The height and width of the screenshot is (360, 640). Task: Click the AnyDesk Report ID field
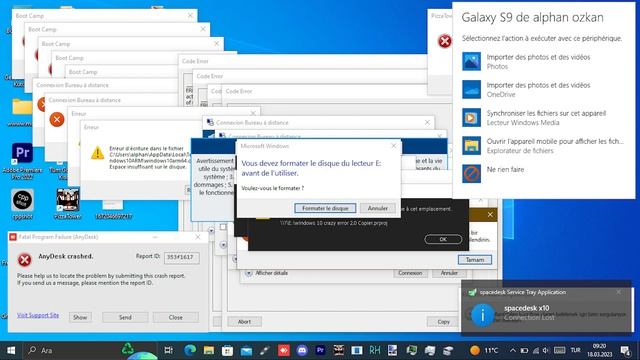pos(182,257)
